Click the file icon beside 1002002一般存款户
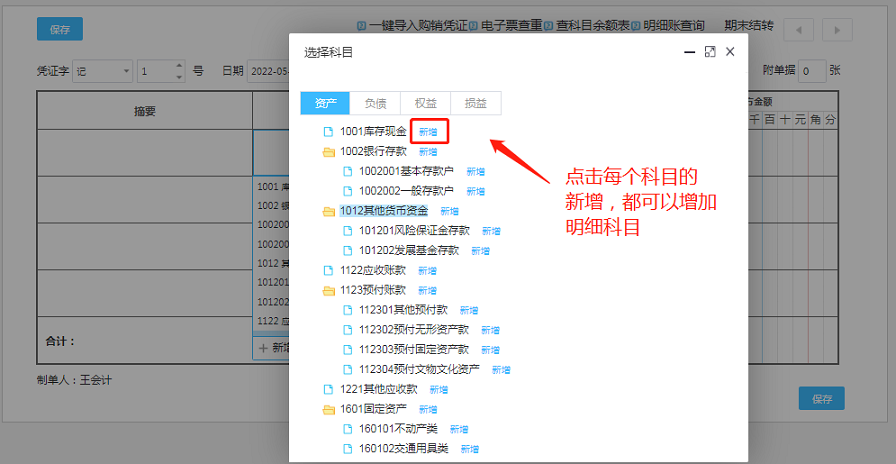This screenshot has height=464, width=896. click(347, 191)
